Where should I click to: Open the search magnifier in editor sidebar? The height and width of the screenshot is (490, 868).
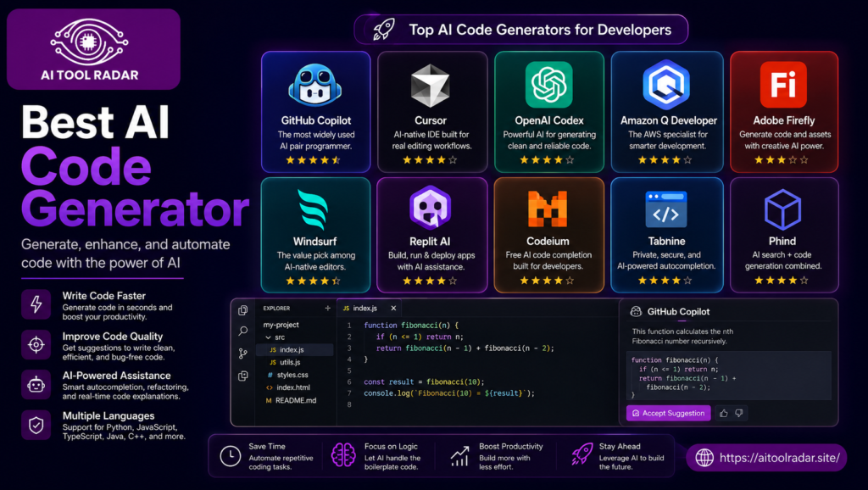pos(243,331)
